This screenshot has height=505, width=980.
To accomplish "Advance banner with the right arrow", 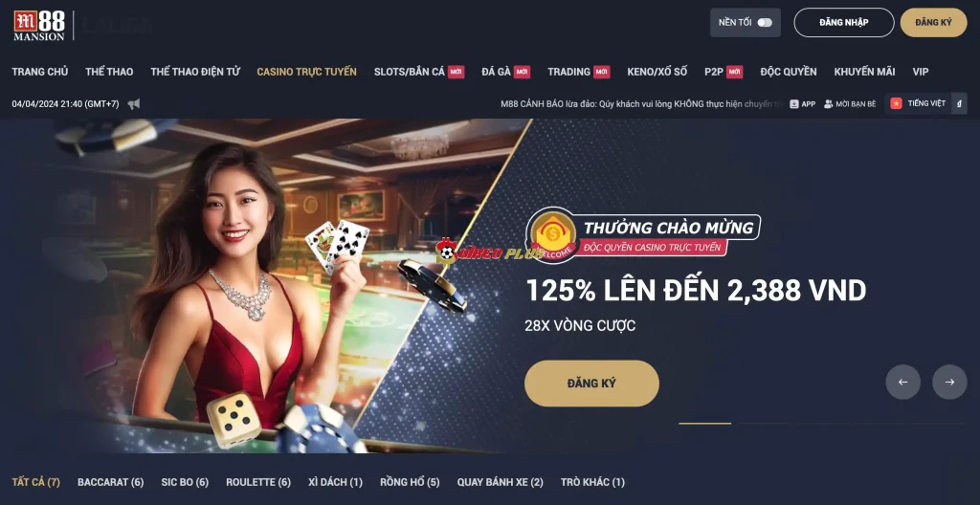I will click(949, 382).
